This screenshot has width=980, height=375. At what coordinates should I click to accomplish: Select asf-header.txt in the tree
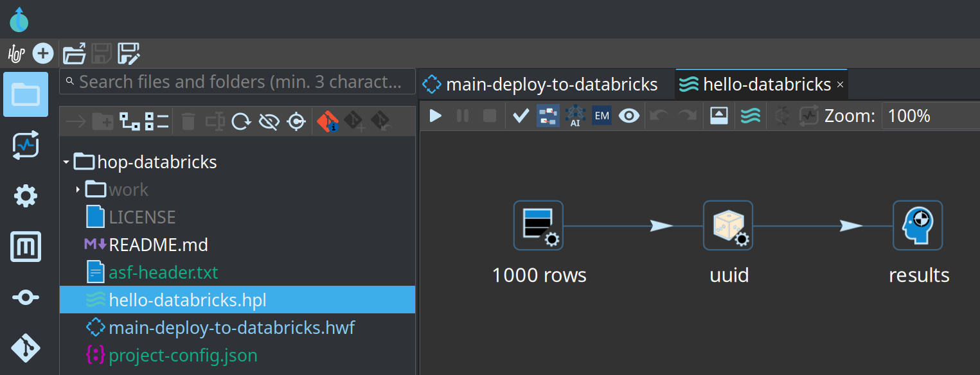tap(164, 272)
